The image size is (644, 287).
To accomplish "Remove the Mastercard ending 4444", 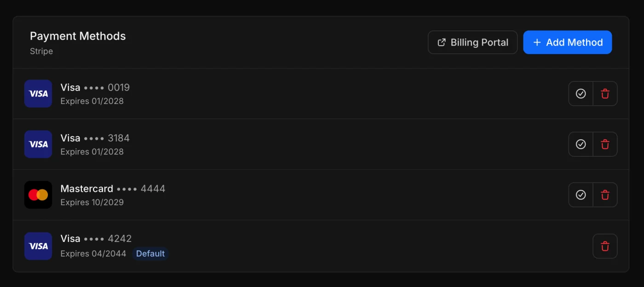I will (x=605, y=195).
